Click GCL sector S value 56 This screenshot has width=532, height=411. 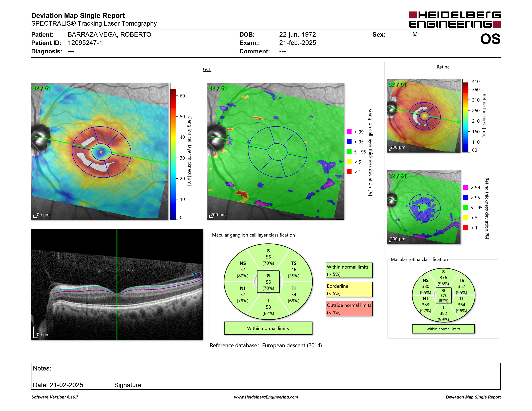(268, 257)
